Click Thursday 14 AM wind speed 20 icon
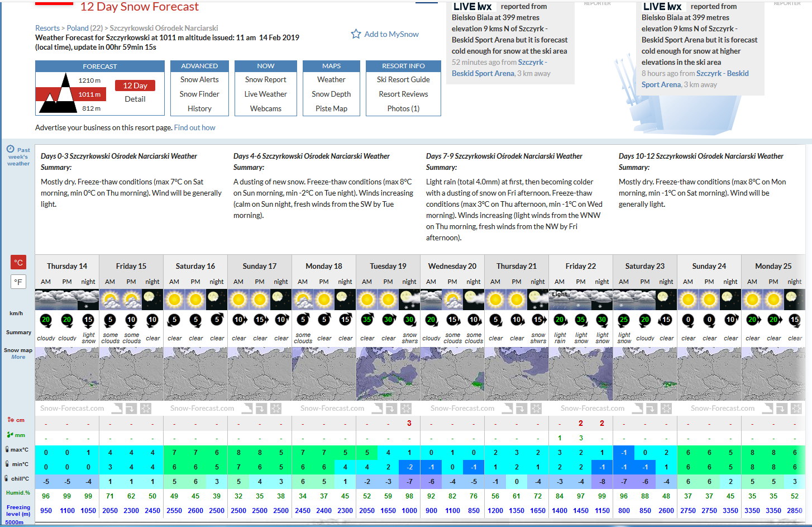812x527 pixels. click(46, 320)
